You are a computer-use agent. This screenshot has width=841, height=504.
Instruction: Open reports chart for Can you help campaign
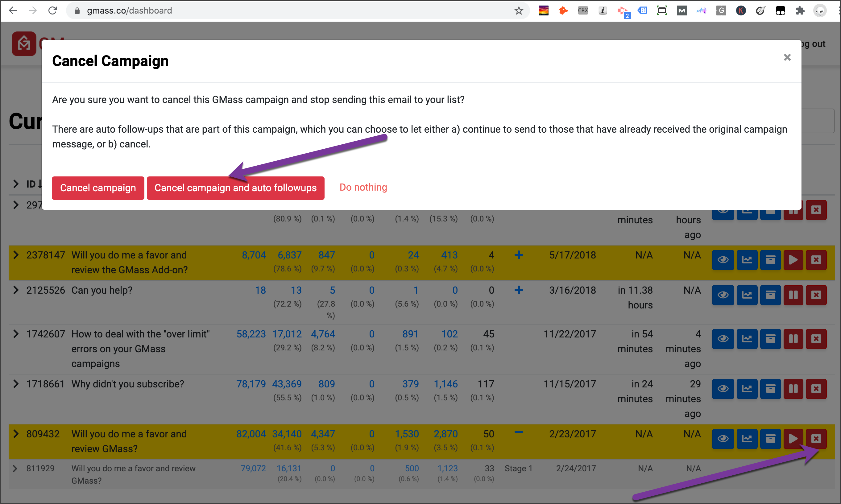click(x=747, y=295)
